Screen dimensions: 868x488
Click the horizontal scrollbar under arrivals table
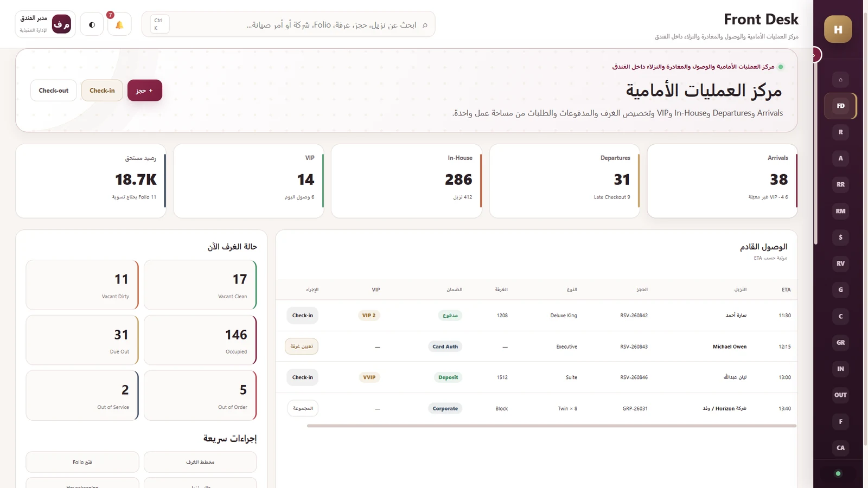pos(551,426)
